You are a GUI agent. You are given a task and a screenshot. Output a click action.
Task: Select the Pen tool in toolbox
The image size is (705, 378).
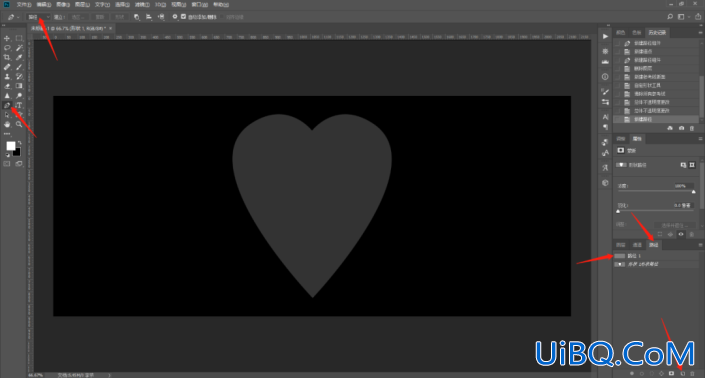pyautogui.click(x=7, y=105)
